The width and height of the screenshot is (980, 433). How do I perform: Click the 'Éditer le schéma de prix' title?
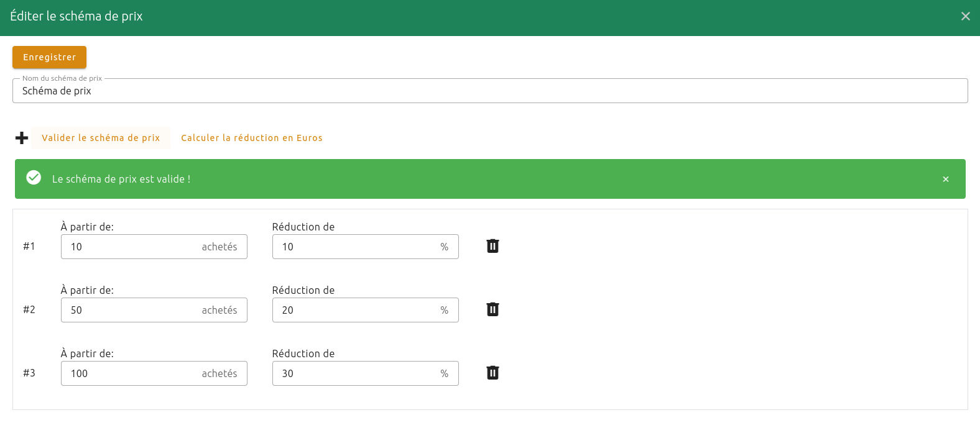(76, 16)
